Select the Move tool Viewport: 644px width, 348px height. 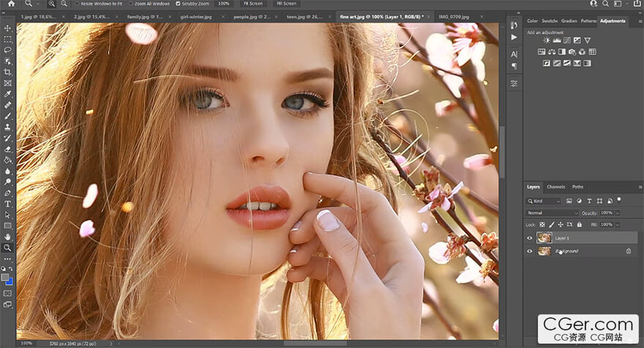pyautogui.click(x=7, y=29)
